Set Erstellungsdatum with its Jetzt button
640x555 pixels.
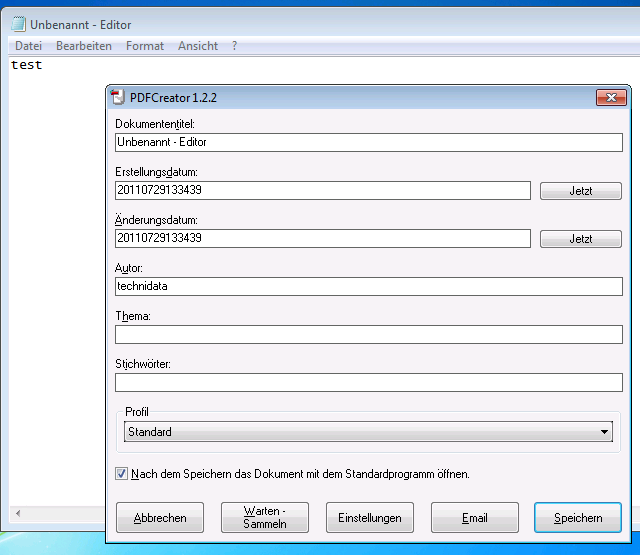tap(581, 191)
